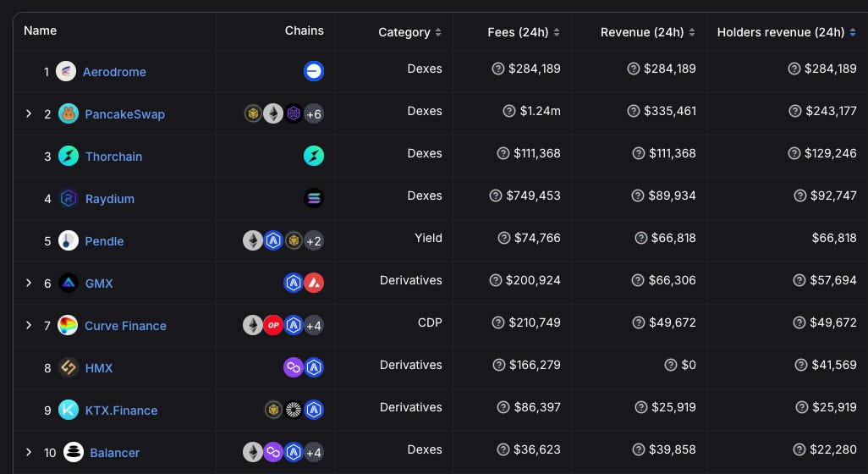Viewport: 868px width, 474px height.
Task: Open the PancakeSwap protocol link
Action: tap(125, 114)
